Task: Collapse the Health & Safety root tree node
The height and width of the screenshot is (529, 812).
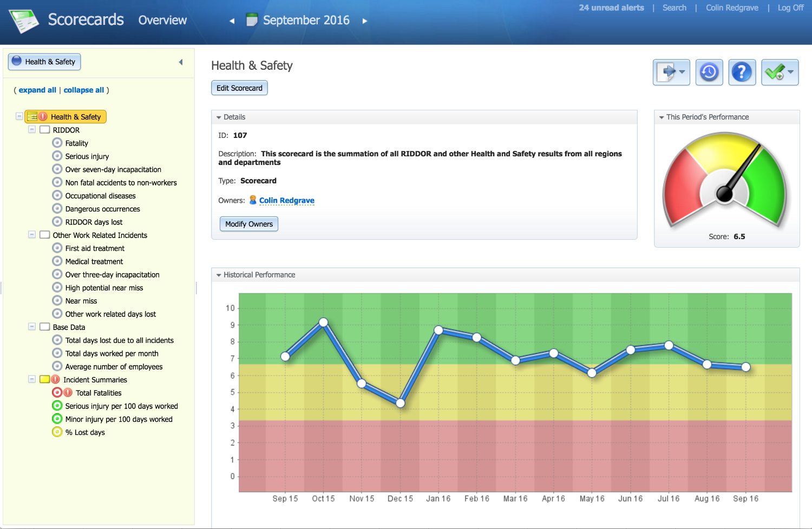Action: [x=19, y=116]
